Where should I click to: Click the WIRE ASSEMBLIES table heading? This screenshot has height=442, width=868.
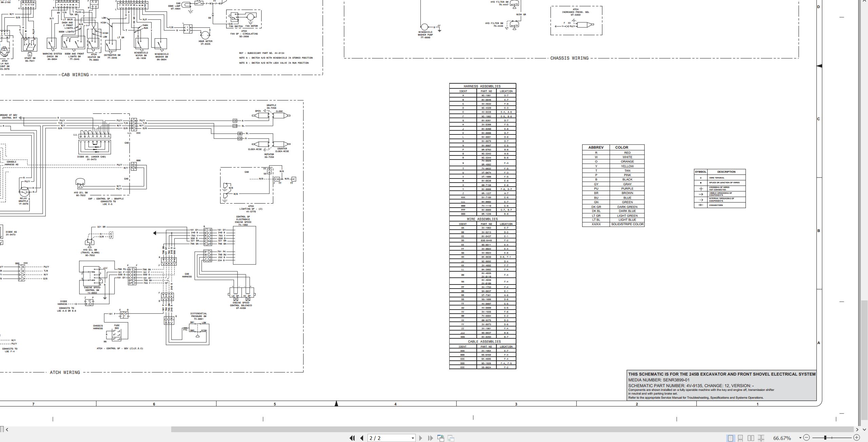482,219
